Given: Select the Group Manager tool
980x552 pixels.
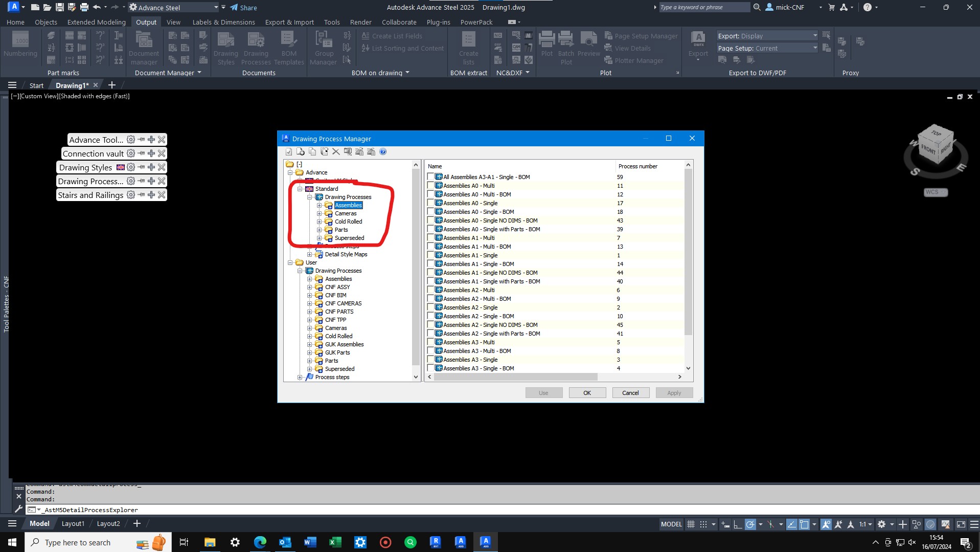Looking at the screenshot, I should tap(323, 47).
